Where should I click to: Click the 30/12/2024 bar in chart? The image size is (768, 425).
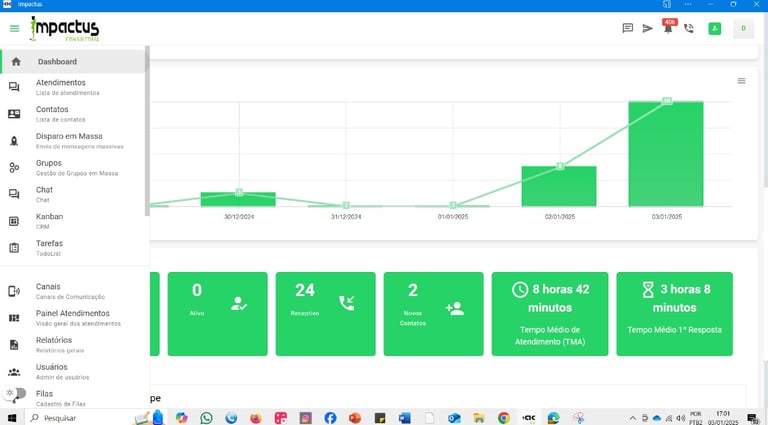point(238,199)
